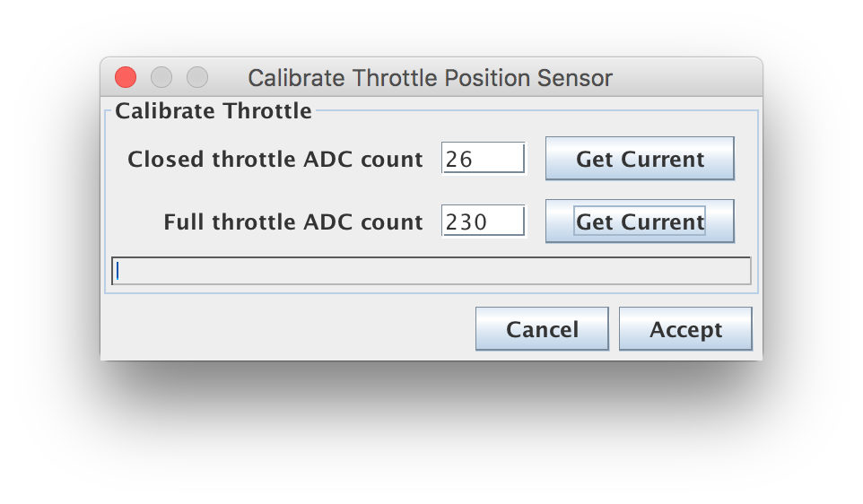Select the value 26 in the closed field
The image size is (863, 504).
[459, 160]
